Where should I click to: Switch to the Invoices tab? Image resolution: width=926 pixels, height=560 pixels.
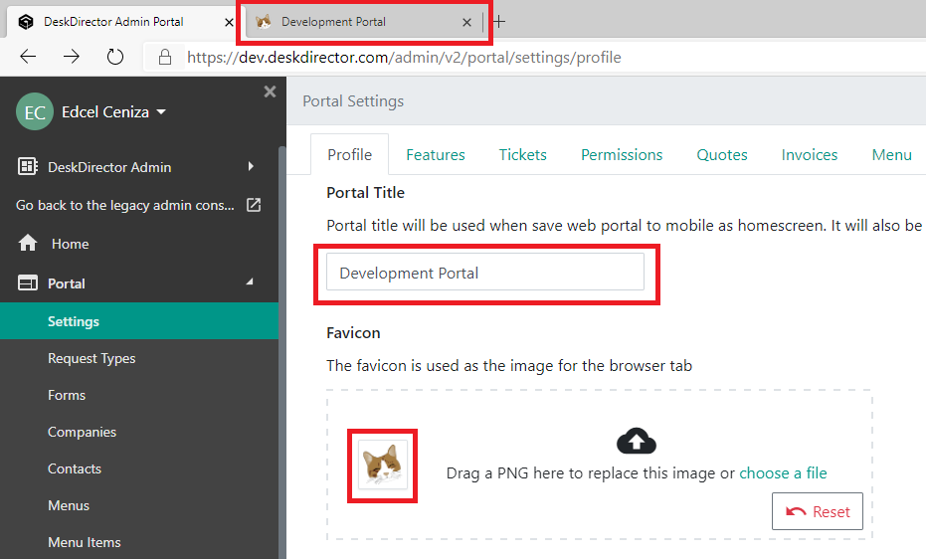pyautogui.click(x=809, y=154)
